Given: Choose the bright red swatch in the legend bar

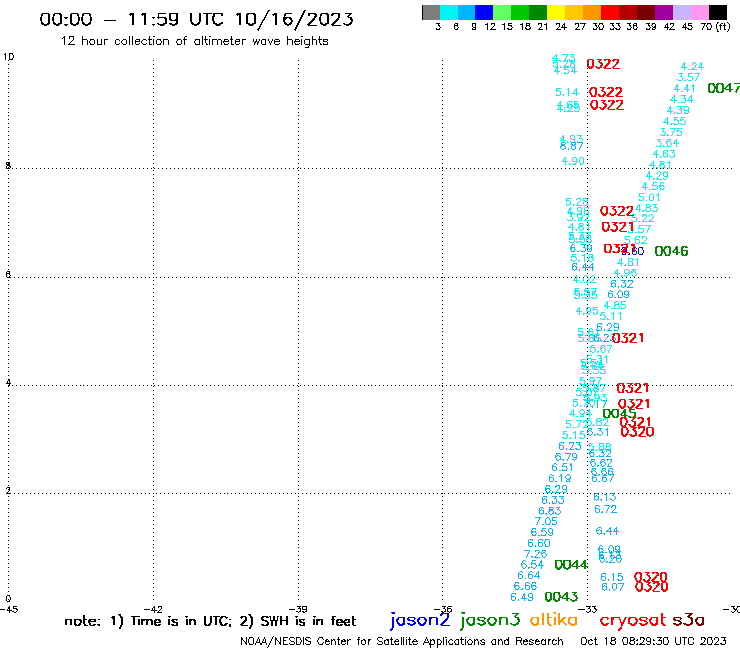Looking at the screenshot, I should [610, 12].
